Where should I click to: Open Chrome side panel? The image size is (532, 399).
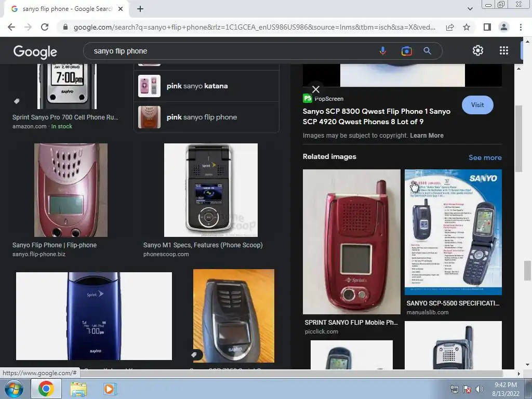tap(487, 27)
